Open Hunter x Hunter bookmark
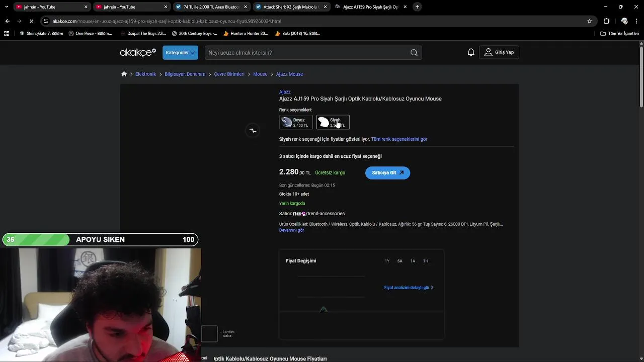The width and height of the screenshot is (644, 362). 246,34
